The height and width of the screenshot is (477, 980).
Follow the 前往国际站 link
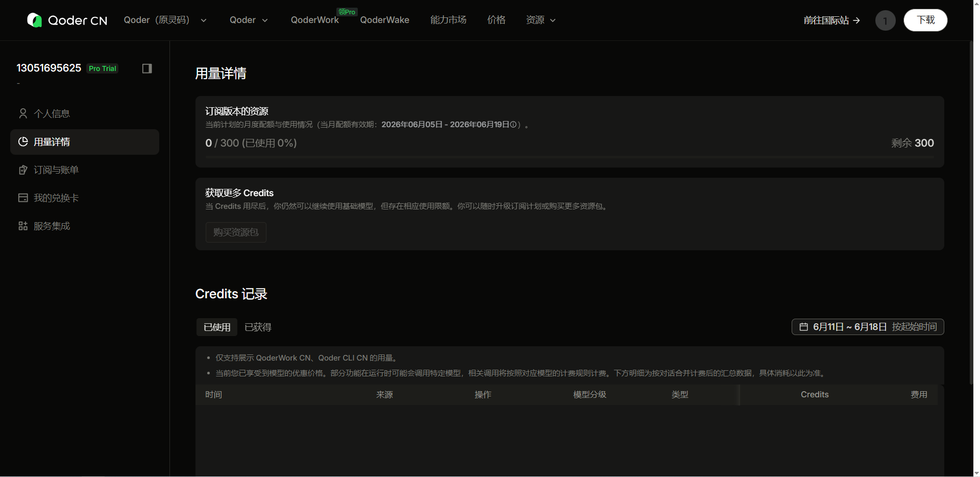832,20
